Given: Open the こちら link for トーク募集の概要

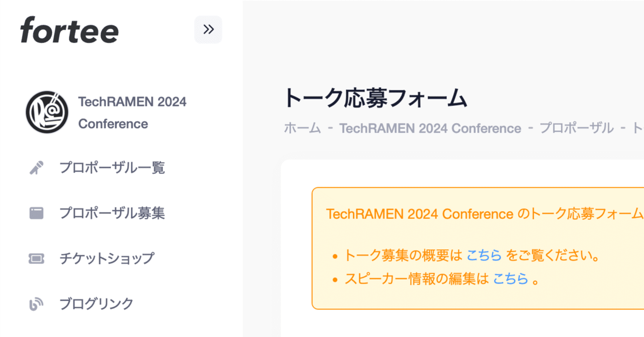Looking at the screenshot, I should [484, 256].
